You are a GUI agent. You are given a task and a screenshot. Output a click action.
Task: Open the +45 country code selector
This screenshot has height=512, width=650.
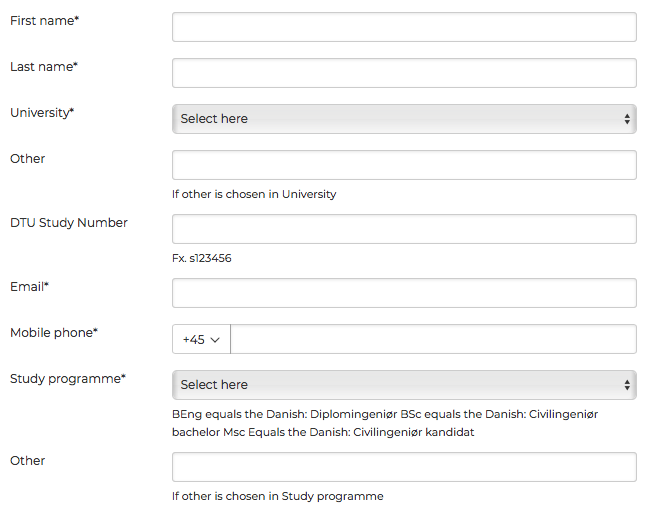[201, 339]
